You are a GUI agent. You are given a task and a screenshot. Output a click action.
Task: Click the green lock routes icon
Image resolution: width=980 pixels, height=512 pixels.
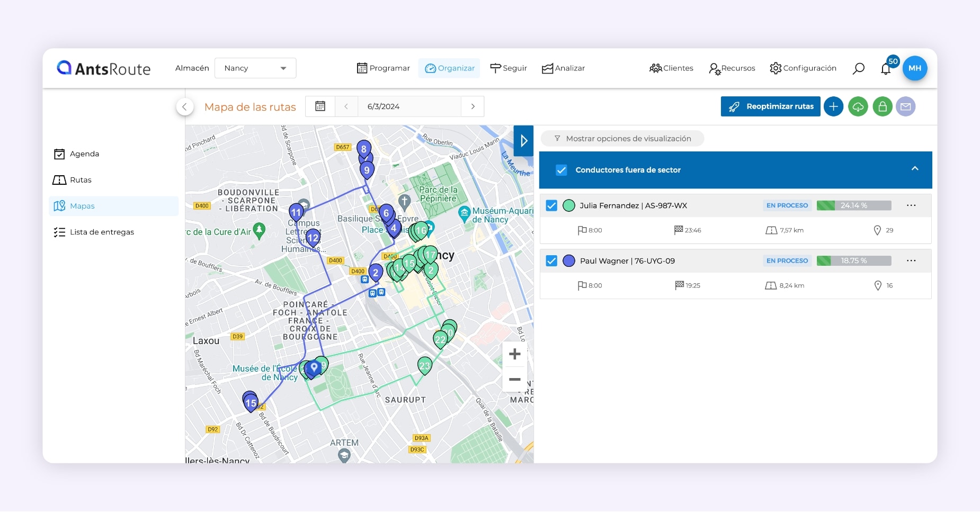(882, 106)
